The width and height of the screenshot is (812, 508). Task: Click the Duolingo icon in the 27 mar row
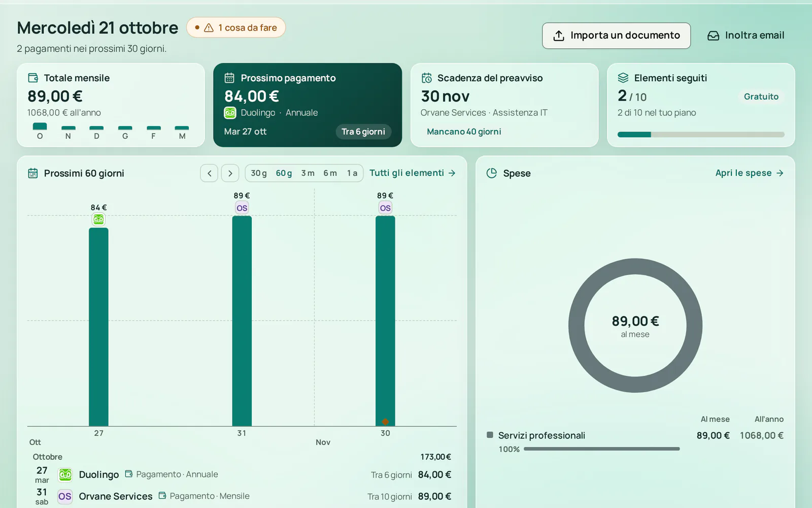pyautogui.click(x=65, y=475)
